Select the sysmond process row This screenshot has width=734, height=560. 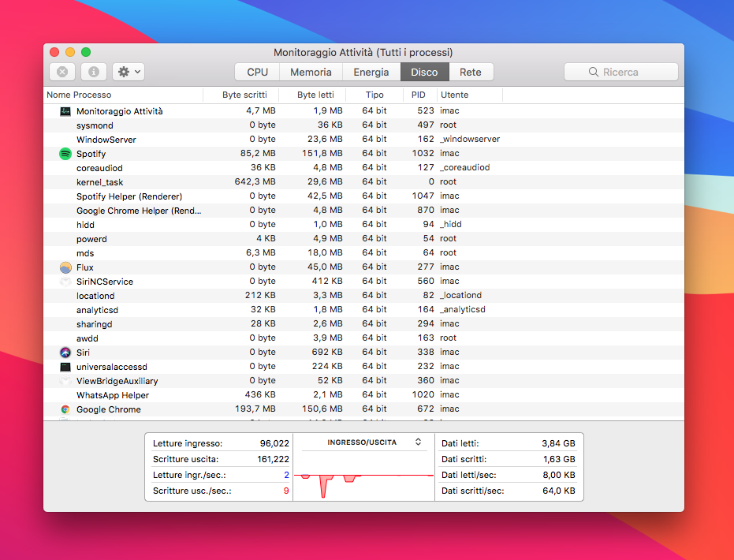click(x=363, y=125)
